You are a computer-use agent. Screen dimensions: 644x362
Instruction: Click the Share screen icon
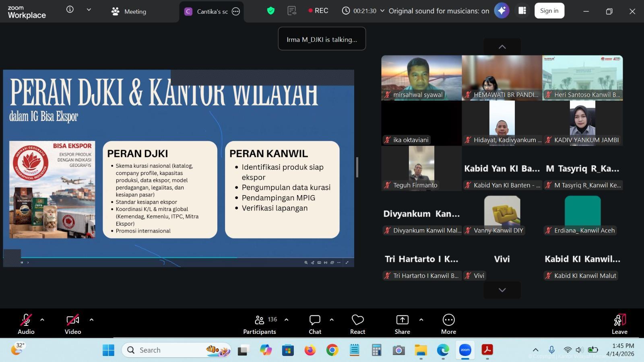(402, 324)
